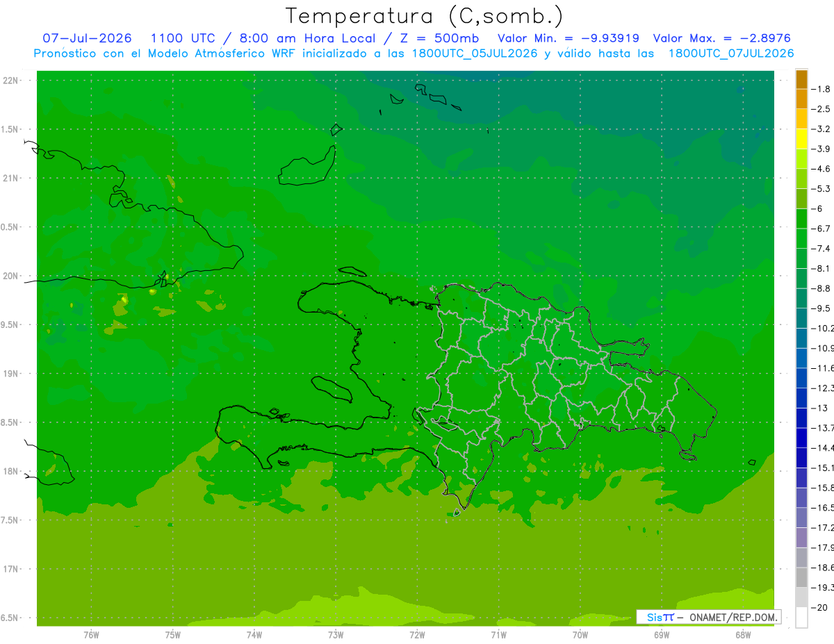Select the purple swatch between -17.2 and -17.9
This screenshot has height=644, width=834.
pos(801,538)
